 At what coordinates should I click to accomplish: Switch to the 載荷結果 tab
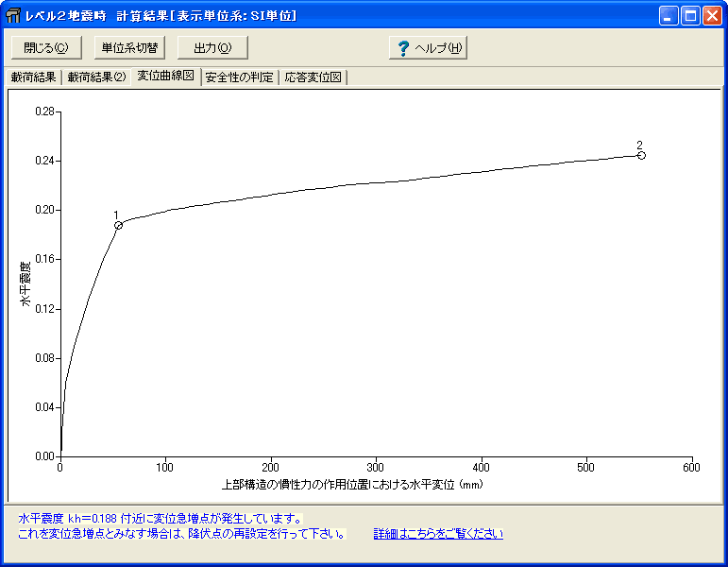tap(33, 77)
